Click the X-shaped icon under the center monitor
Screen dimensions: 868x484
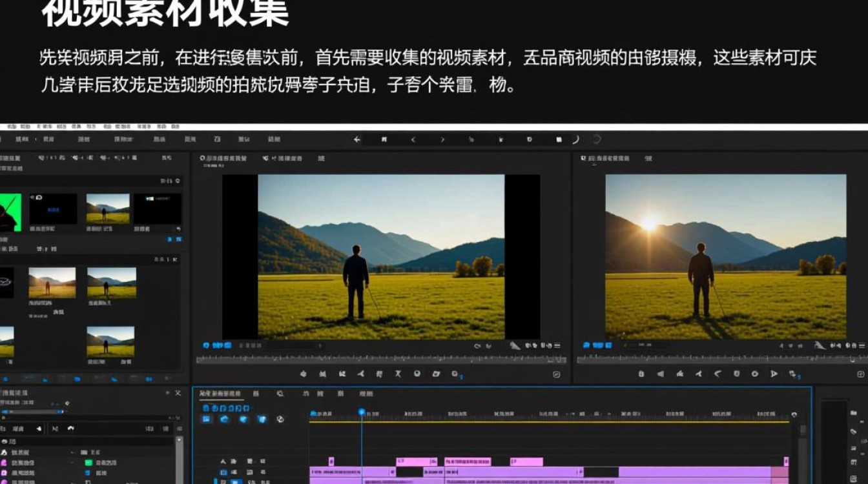(398, 374)
